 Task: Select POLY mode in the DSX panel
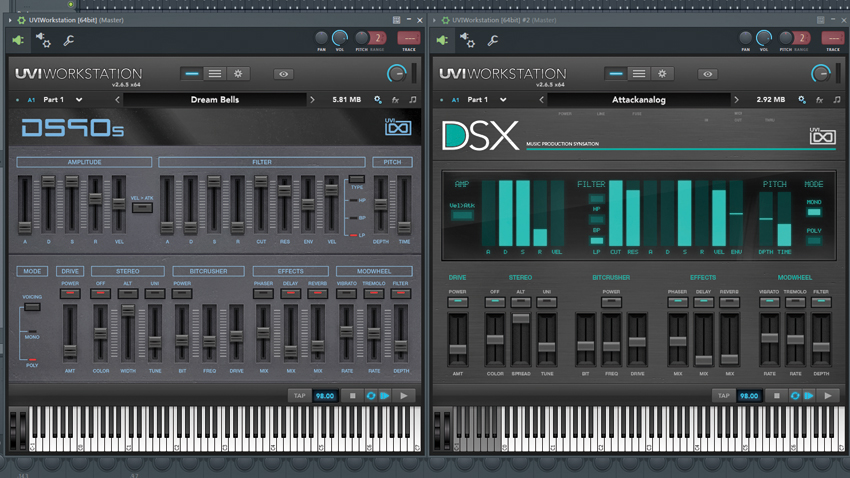pyautogui.click(x=814, y=241)
